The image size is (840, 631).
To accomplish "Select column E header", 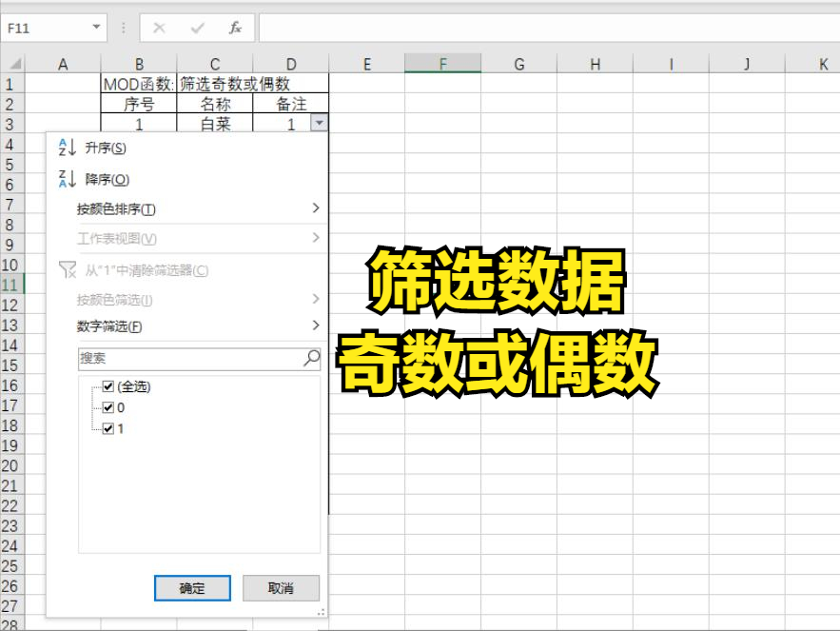I will pos(367,64).
